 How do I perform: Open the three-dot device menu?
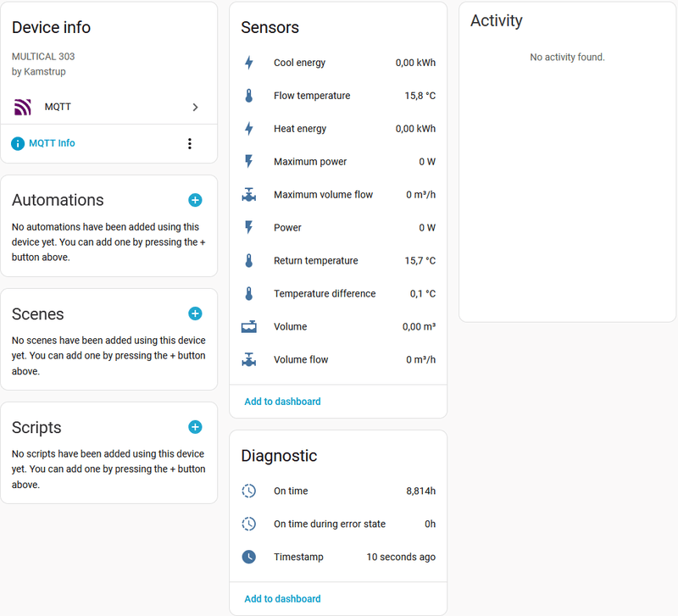coord(190,144)
